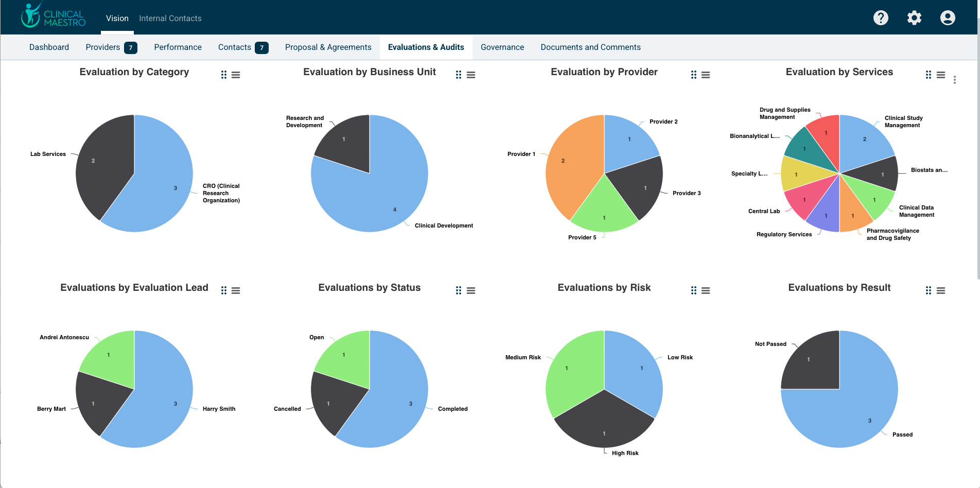Open the help question mark icon
Viewport: 980px width, 488px height.
[x=881, y=18]
